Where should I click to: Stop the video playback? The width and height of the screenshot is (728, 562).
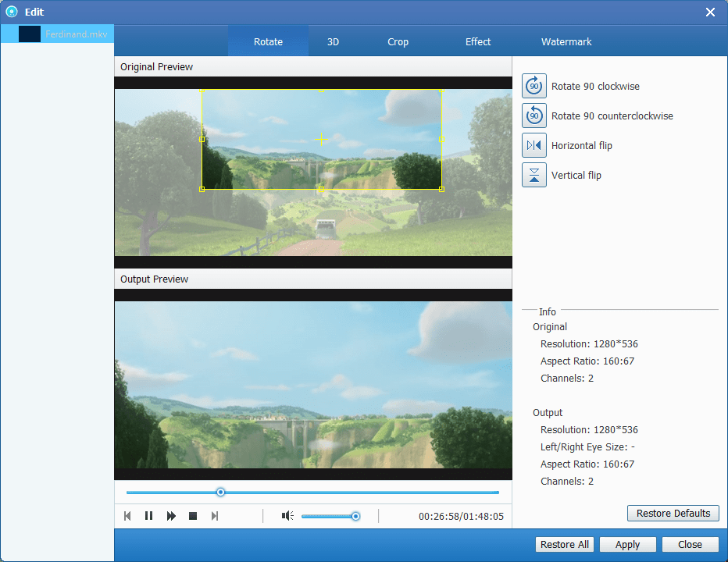click(x=193, y=516)
